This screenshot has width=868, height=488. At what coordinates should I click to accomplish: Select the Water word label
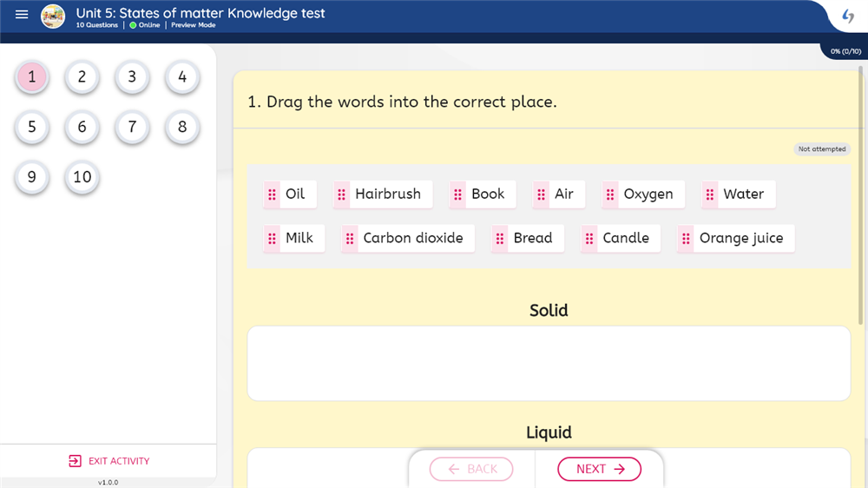coord(744,195)
